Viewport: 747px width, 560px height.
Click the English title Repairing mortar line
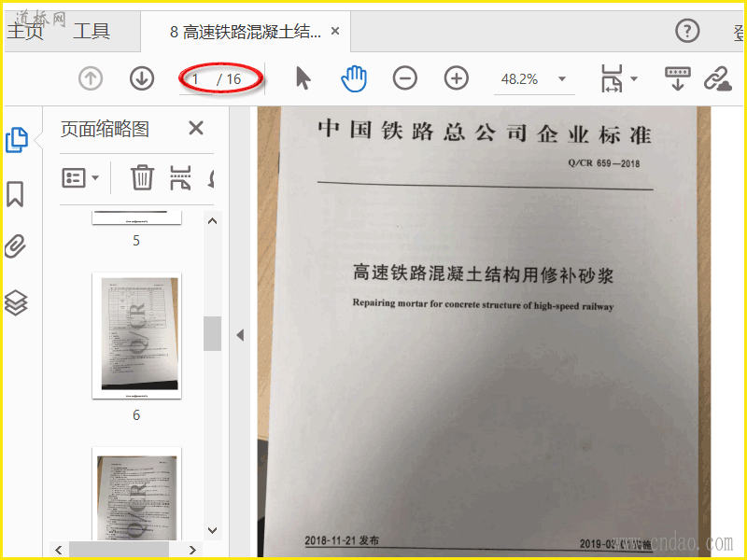[x=483, y=305]
